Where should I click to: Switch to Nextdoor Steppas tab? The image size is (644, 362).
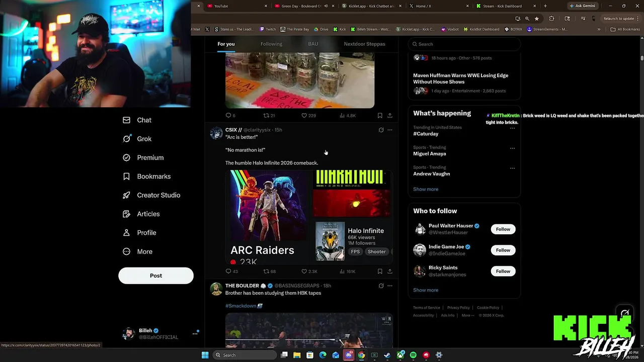[364, 44]
